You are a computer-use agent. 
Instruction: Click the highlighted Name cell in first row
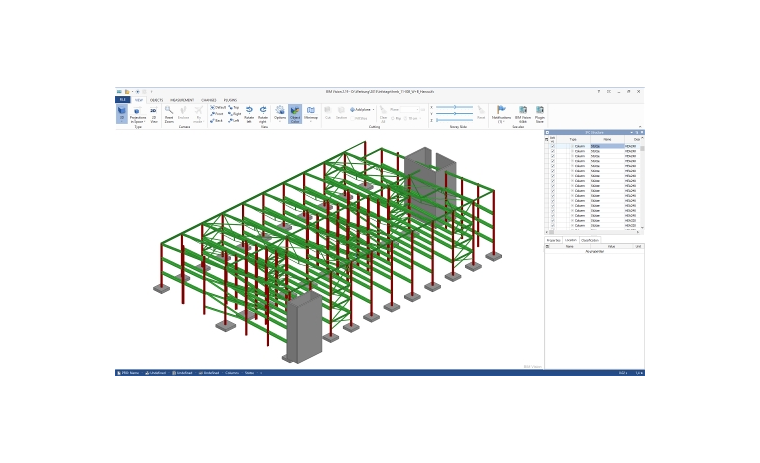pyautogui.click(x=607, y=146)
